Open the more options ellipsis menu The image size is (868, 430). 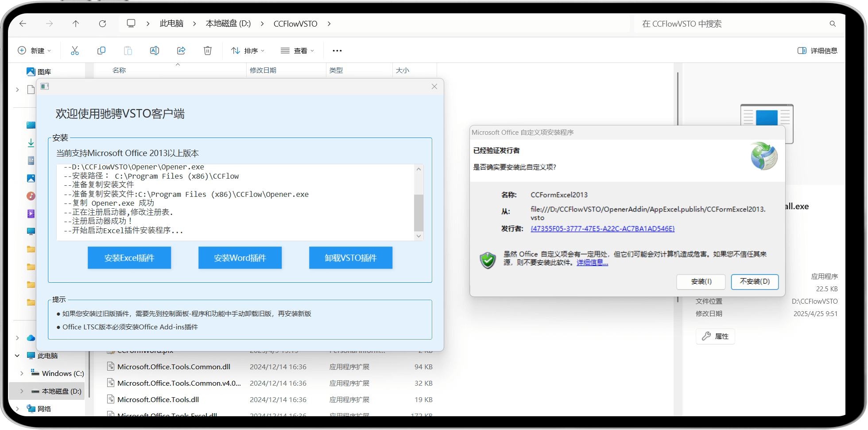(337, 51)
